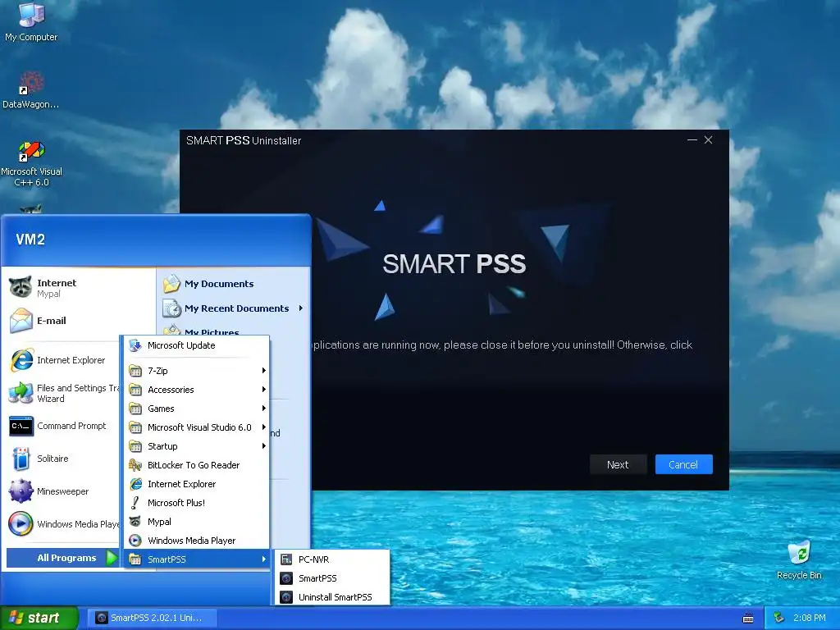Open E-mail pinned item in Start menu
The width and height of the screenshot is (840, 630).
[80, 321]
